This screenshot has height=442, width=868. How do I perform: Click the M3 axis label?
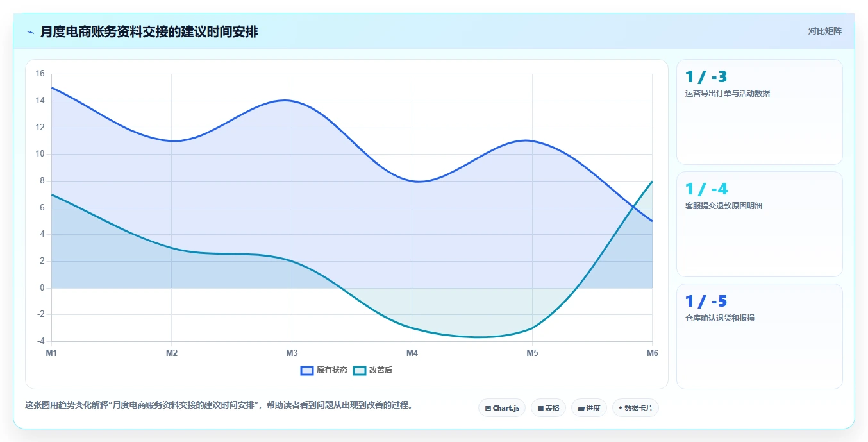point(292,353)
